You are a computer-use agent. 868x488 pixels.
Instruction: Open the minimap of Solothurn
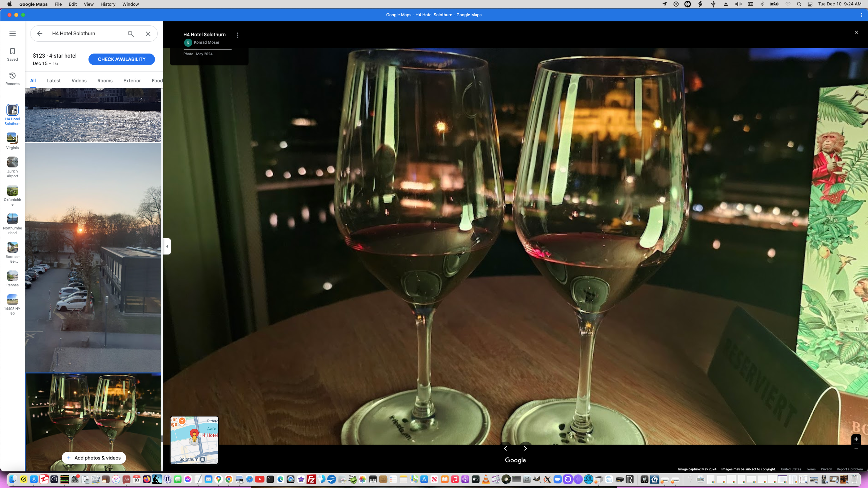point(194,440)
